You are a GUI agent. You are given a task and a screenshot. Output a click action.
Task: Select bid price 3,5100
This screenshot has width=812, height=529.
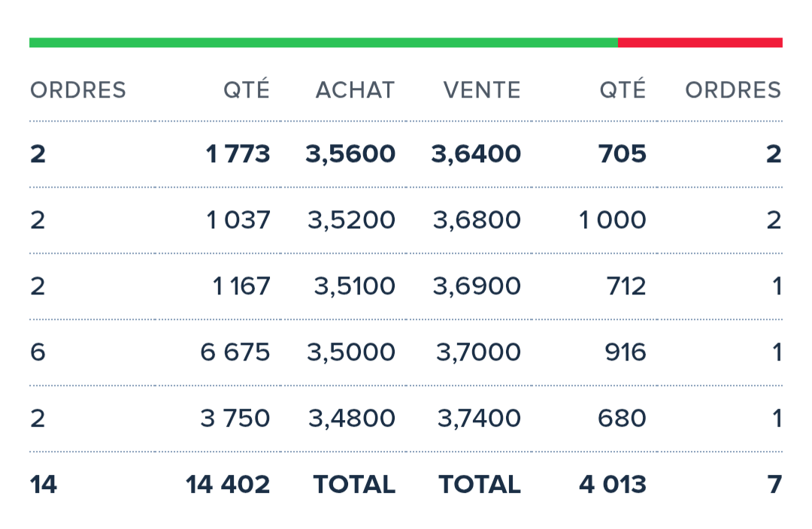click(x=355, y=286)
